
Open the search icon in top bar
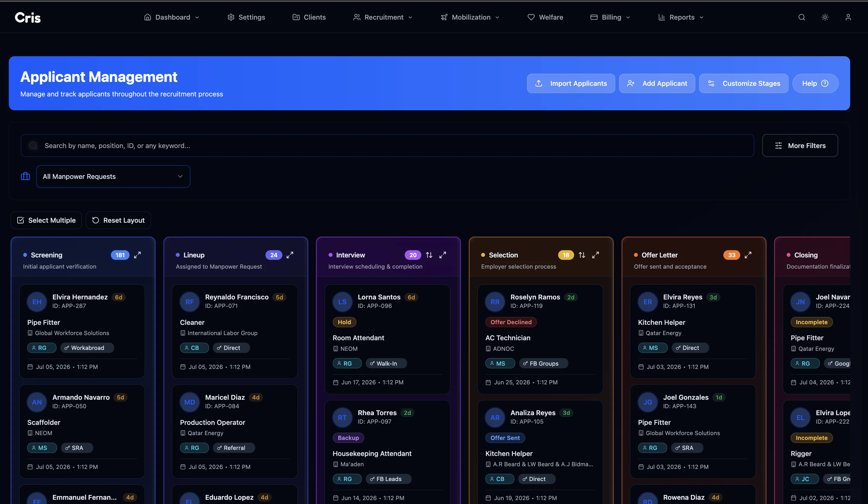pos(802,17)
